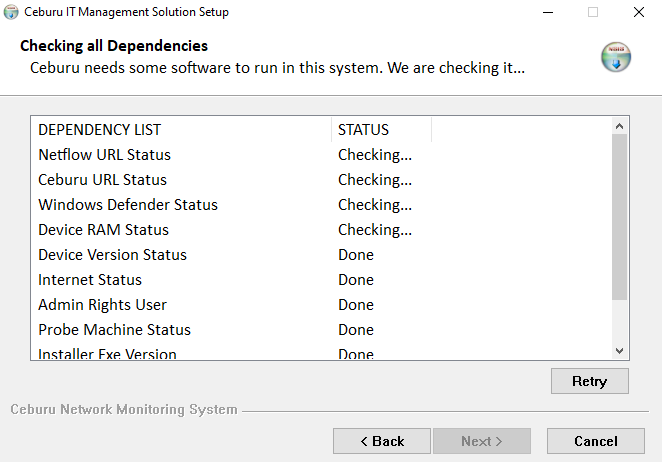Click the Ceburu installer globe logo
The image size is (662, 462).
coord(616,57)
